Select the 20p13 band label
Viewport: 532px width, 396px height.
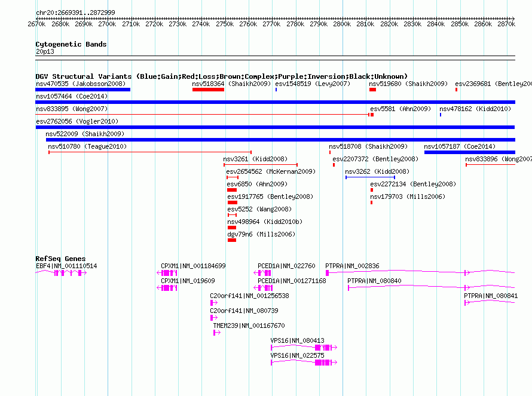pyautogui.click(x=45, y=51)
